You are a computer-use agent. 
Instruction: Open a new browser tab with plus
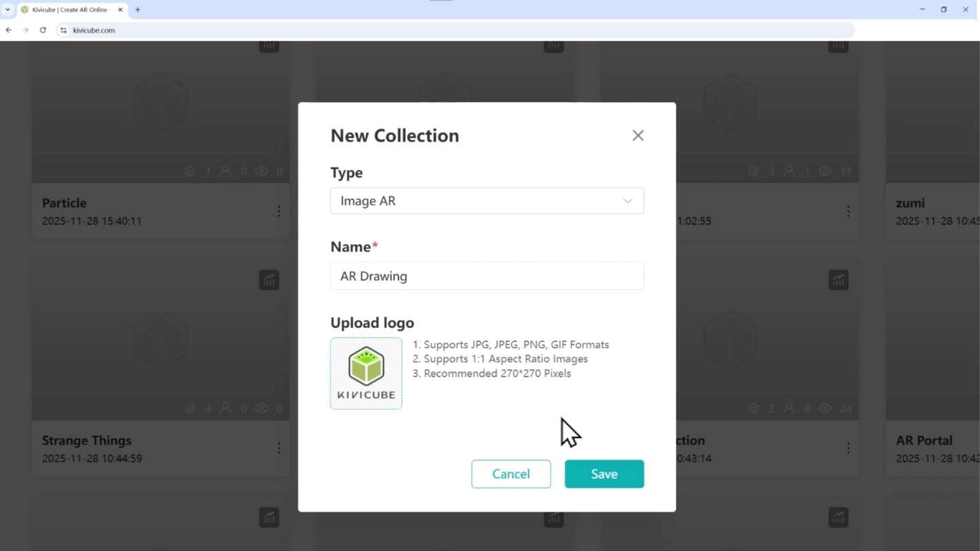[x=137, y=10]
